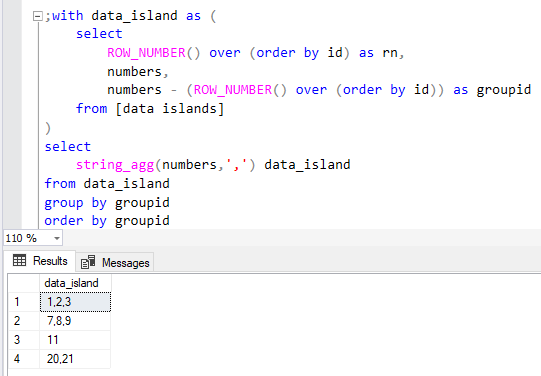This screenshot has width=541, height=376.
Task: Click the Results tab grid icon
Action: pos(19,260)
